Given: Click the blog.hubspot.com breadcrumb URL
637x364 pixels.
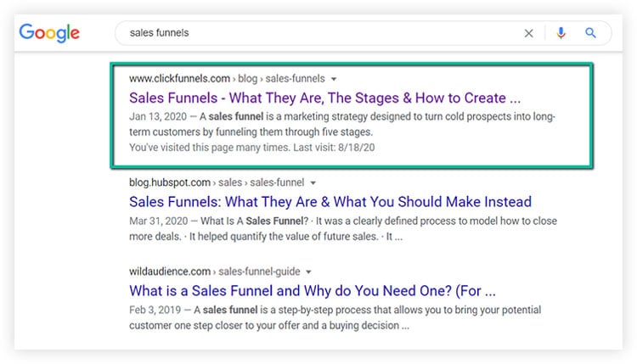Looking at the screenshot, I should pyautogui.click(x=168, y=182).
